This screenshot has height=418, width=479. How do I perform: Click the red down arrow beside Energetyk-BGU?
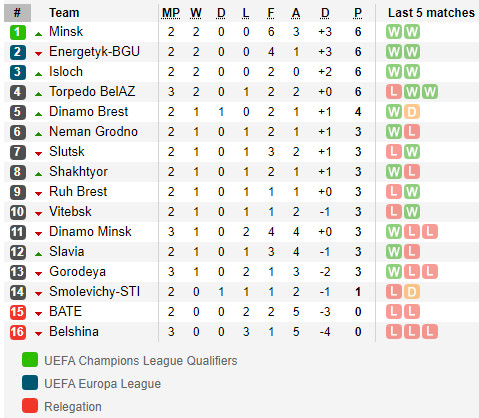pyautogui.click(x=38, y=54)
